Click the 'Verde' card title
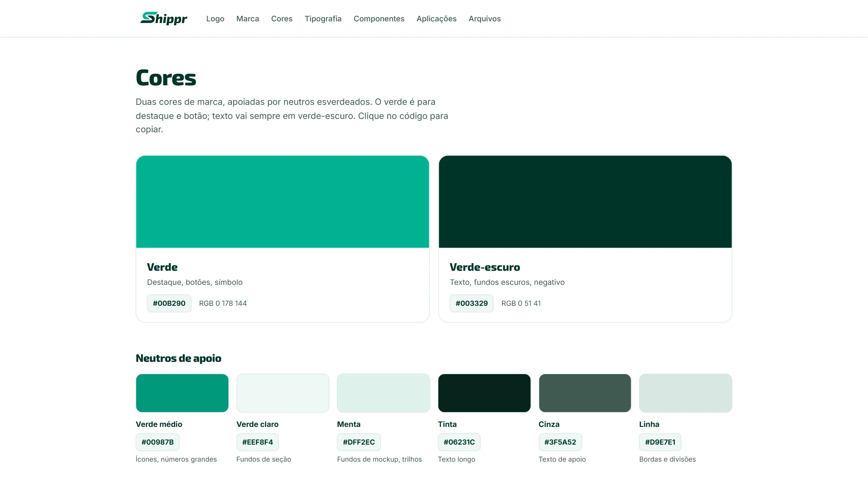This screenshot has height=488, width=868. 162,267
